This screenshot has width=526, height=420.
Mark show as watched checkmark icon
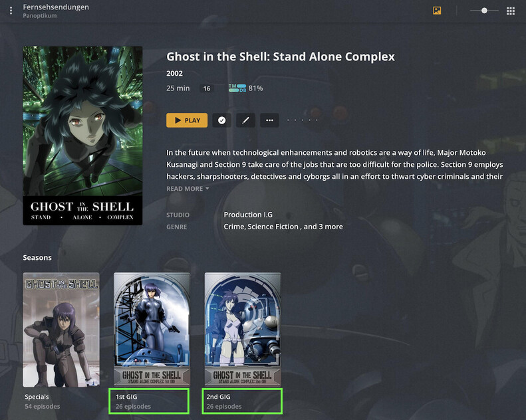[x=221, y=120]
